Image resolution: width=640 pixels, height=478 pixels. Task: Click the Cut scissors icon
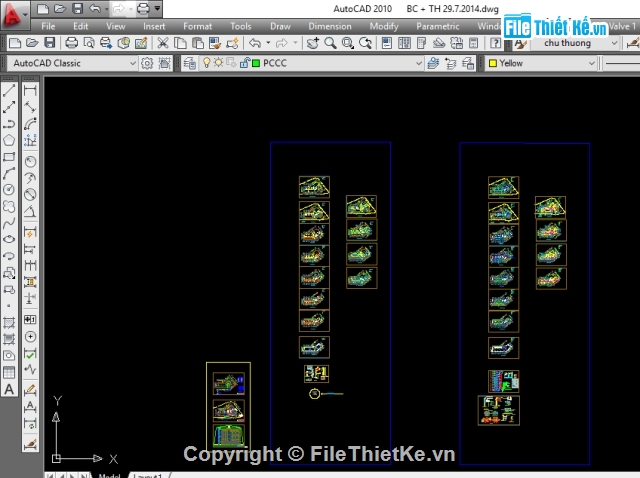point(163,43)
